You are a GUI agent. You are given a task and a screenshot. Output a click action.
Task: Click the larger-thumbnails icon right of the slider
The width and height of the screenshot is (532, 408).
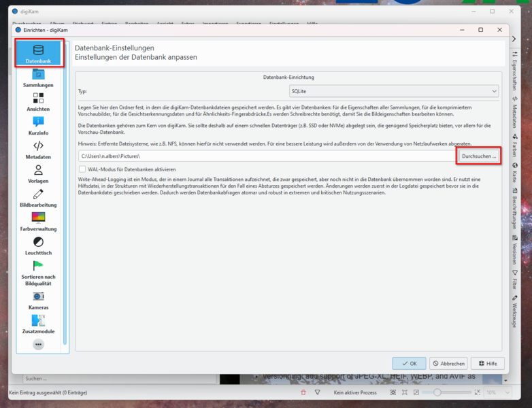(x=478, y=392)
